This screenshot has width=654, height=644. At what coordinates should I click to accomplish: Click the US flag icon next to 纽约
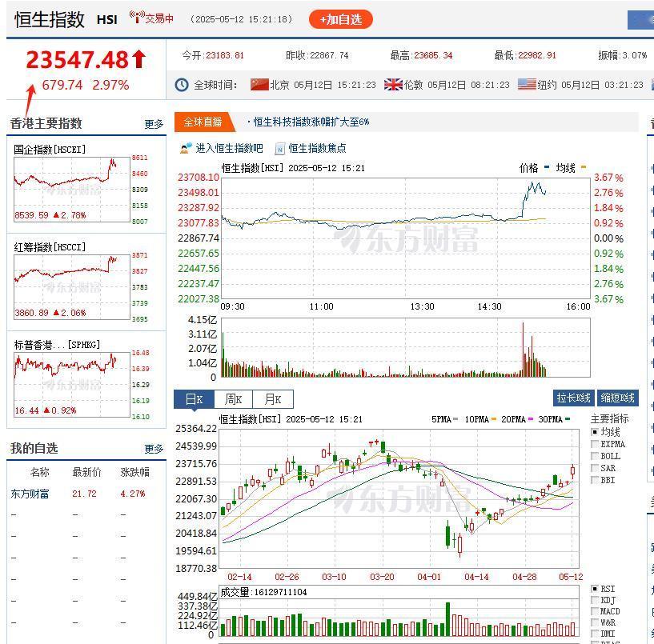pos(527,85)
